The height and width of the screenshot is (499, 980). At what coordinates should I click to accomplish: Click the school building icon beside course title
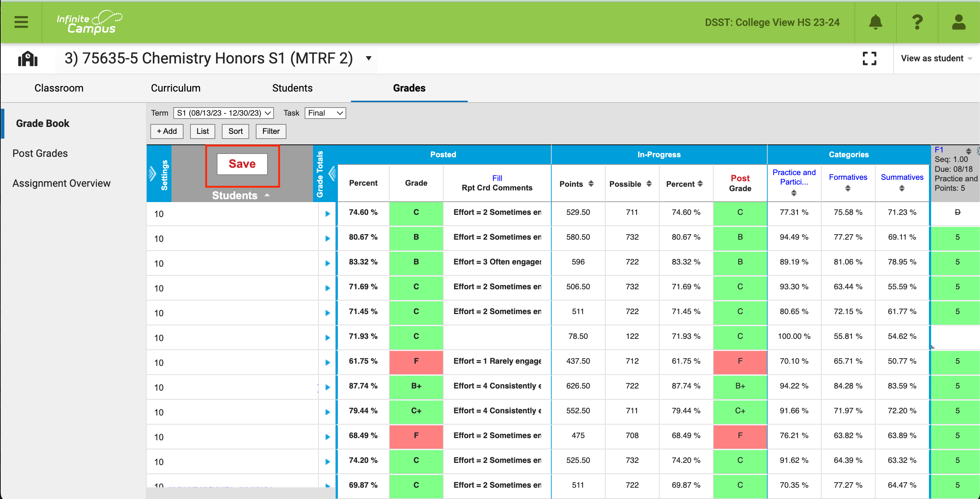tap(27, 58)
